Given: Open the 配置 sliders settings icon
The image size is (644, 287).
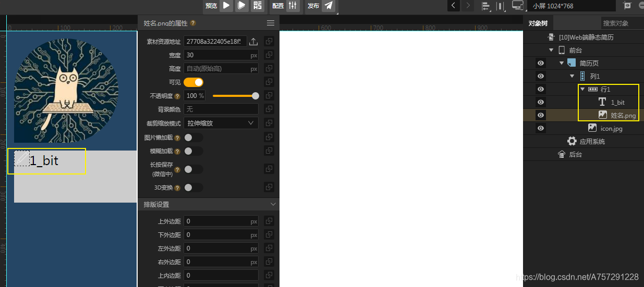Looking at the screenshot, I should (293, 5).
